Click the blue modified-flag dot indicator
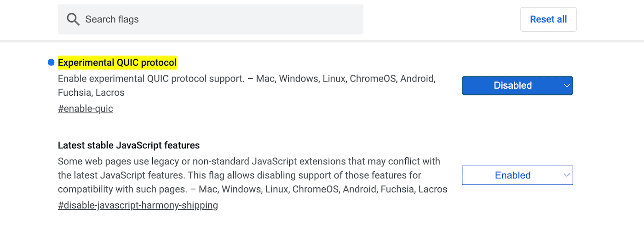Viewport: 644px width, 226px height. [51, 63]
